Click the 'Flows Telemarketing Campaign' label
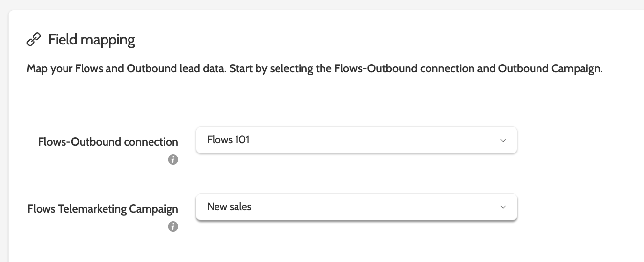The image size is (644, 262). tap(103, 209)
